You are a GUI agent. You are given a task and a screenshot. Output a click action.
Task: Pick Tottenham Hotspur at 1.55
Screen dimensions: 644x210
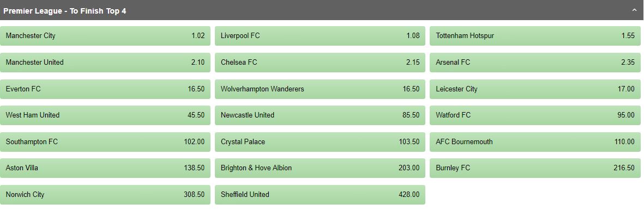click(535, 36)
